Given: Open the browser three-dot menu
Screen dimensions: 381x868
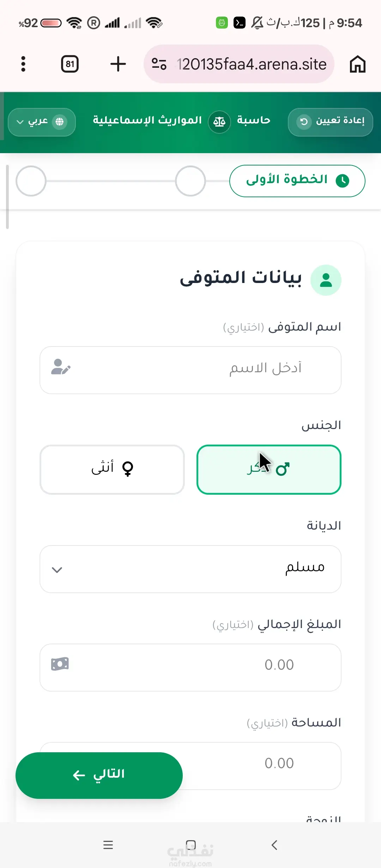Looking at the screenshot, I should coord(23,64).
